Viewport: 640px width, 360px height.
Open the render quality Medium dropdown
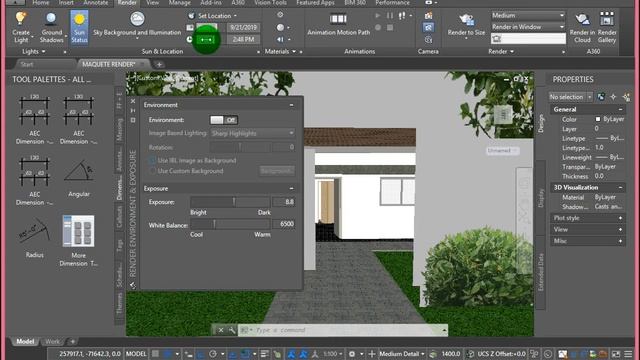528,16
